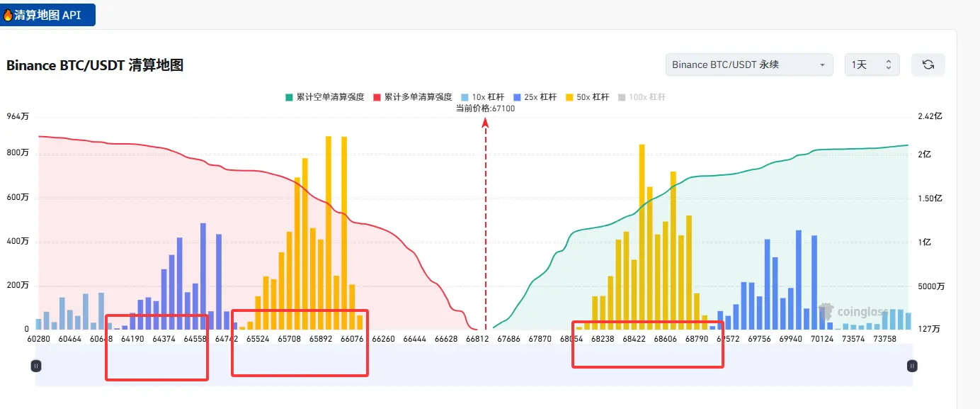980x409 pixels.
Task: Click the 65524 price axis label
Action: (x=258, y=340)
